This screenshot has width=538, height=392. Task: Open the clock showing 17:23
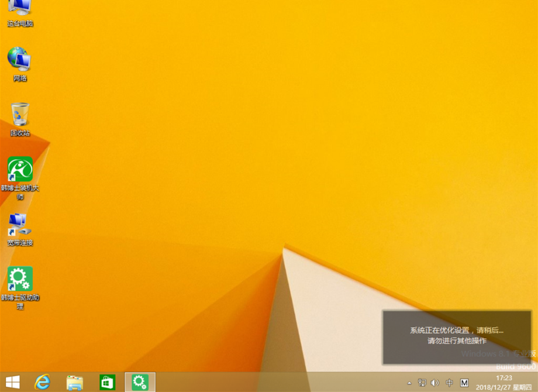point(503,382)
